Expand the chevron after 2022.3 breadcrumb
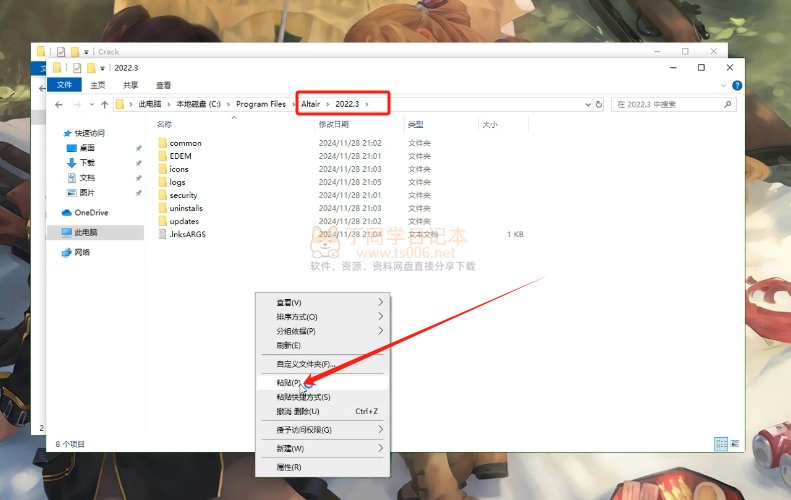The height and width of the screenshot is (500, 791). [367, 104]
